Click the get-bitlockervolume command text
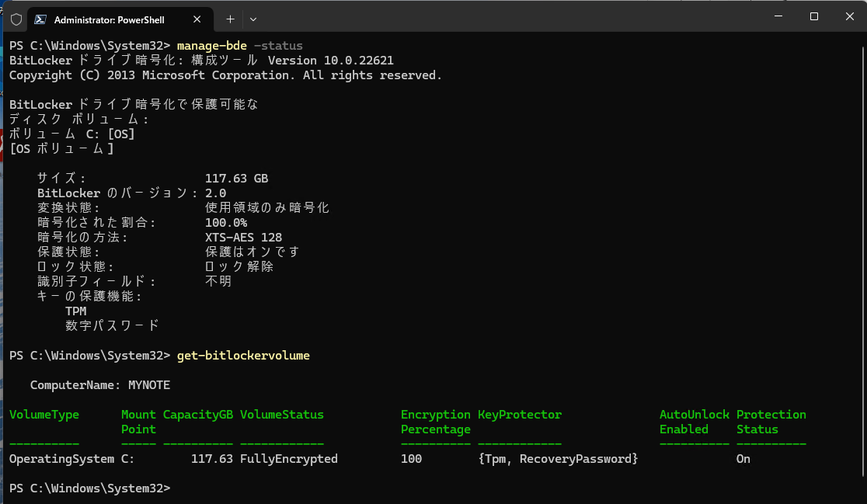Viewport: 867px width, 504px height. tap(242, 355)
